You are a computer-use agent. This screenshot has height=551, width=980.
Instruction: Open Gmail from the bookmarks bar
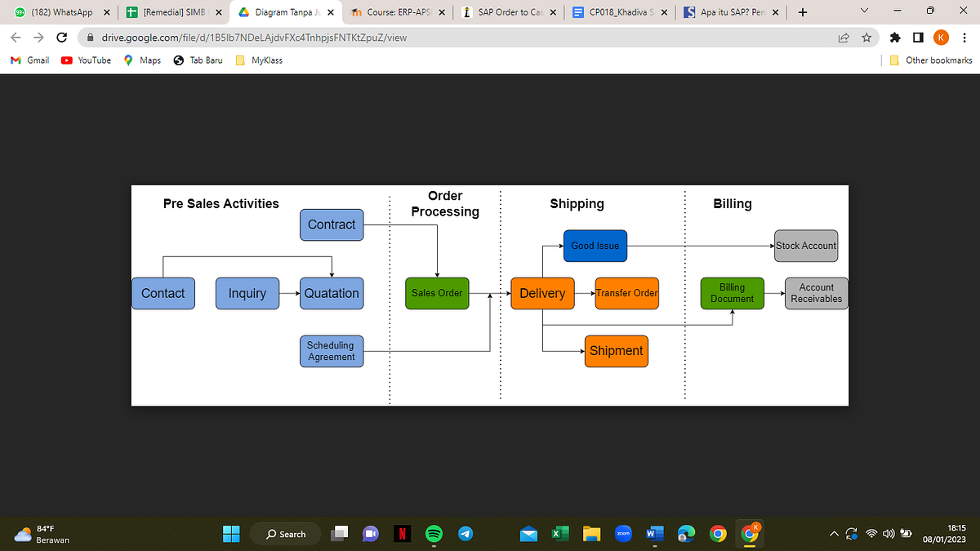pyautogui.click(x=29, y=60)
